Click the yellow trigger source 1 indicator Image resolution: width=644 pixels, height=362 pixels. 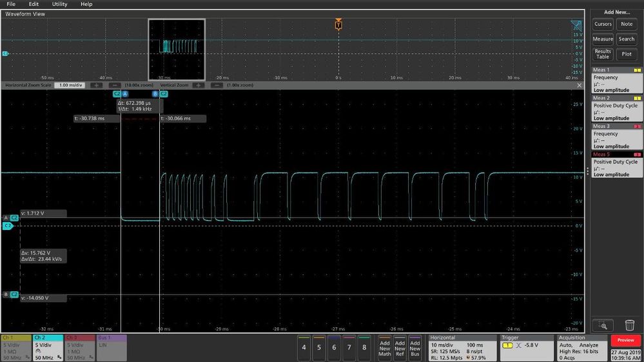click(507, 346)
